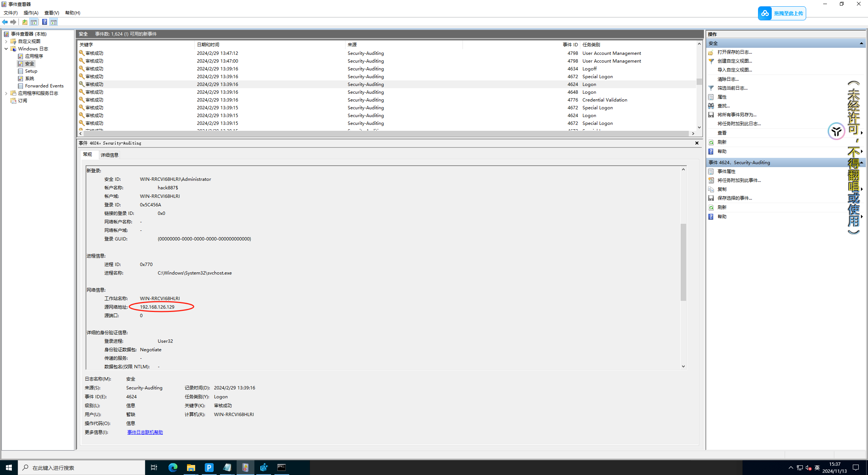Select 订阅 in the tree

tap(23, 101)
